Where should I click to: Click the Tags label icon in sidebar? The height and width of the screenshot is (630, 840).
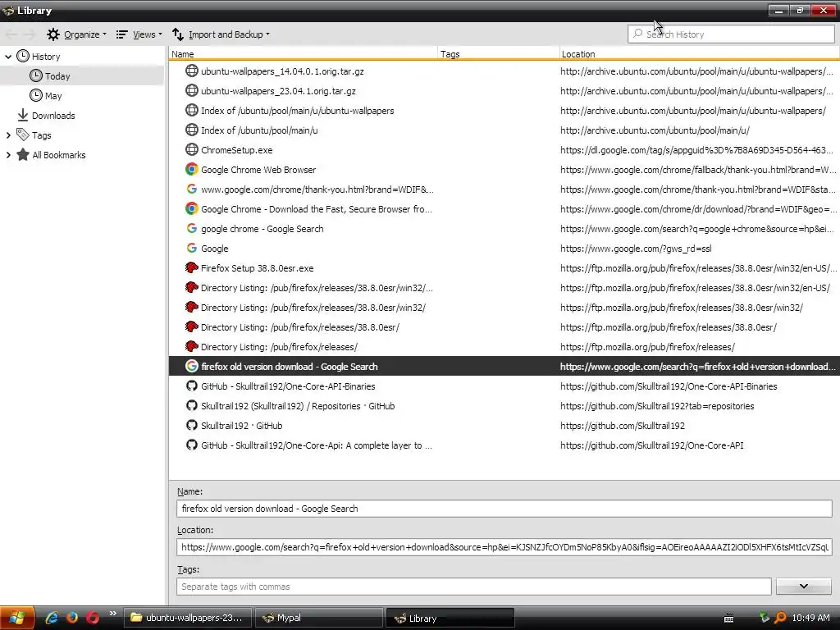tap(22, 135)
